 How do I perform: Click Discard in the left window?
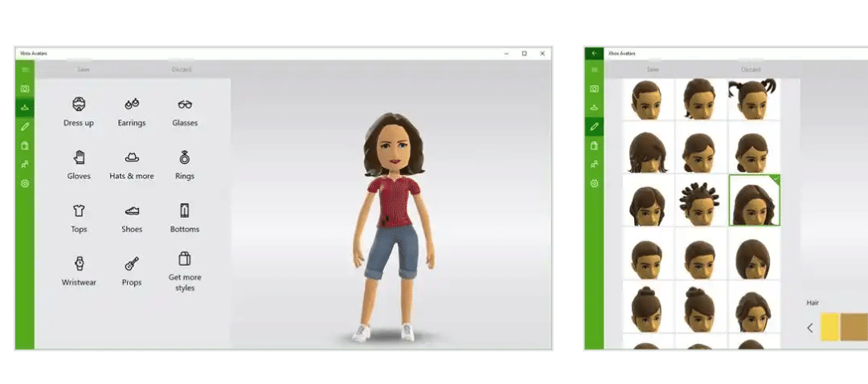pos(182,70)
